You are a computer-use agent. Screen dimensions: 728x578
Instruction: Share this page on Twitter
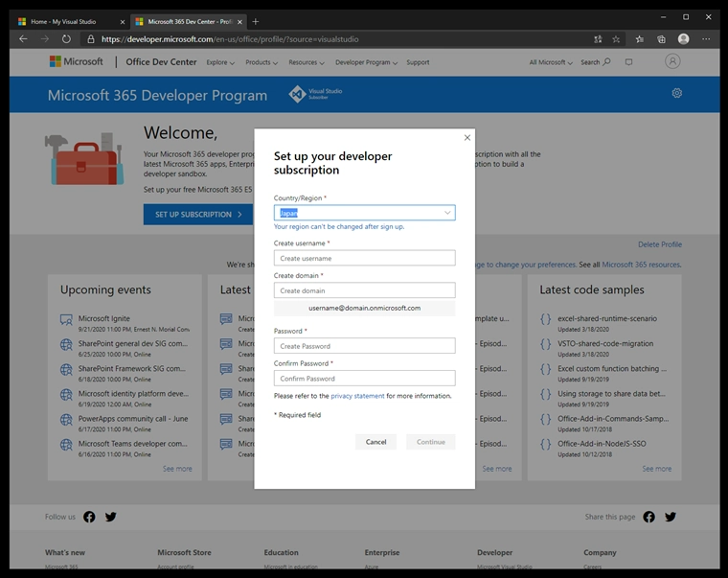(671, 517)
